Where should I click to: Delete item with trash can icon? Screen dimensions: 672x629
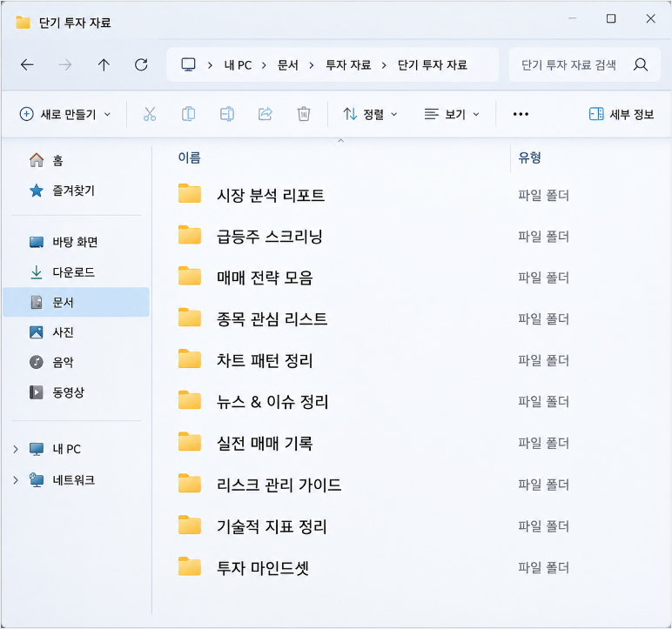tap(304, 114)
